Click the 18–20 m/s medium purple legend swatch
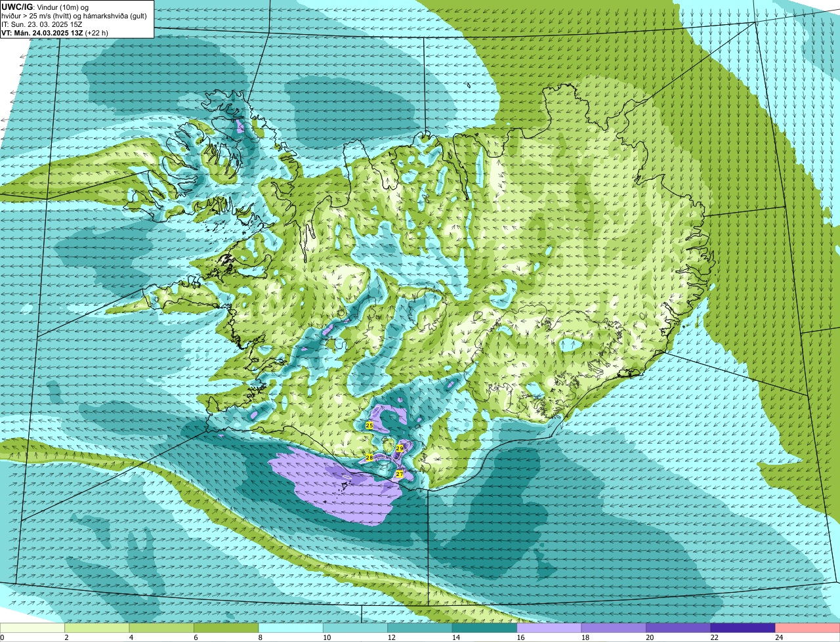 pyautogui.click(x=614, y=628)
